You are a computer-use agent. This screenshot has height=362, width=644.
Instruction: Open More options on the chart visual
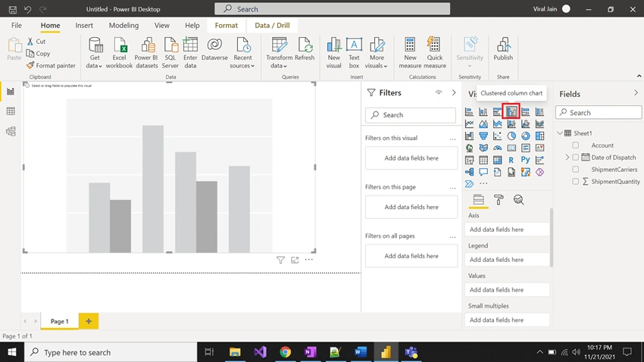coord(309,260)
